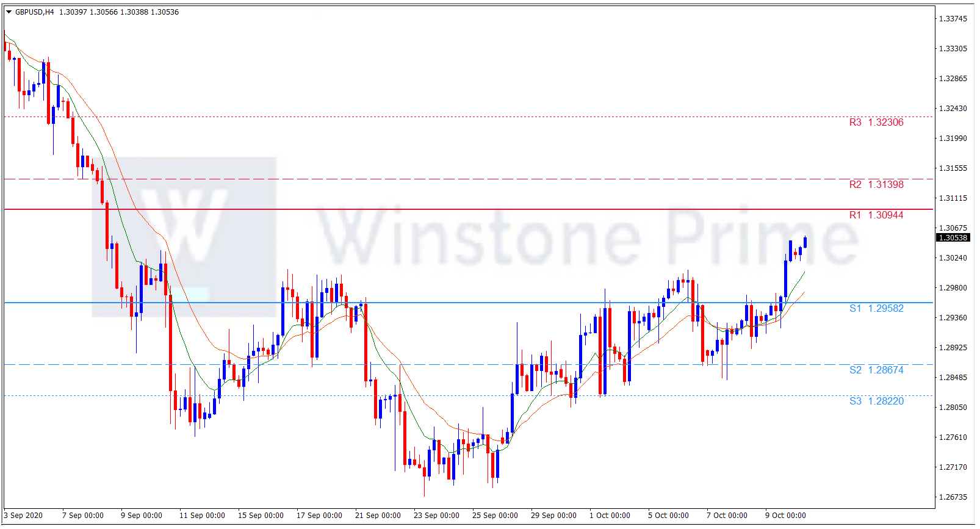
Task: Select the R2 1.31398 resistance label
Action: [876, 185]
